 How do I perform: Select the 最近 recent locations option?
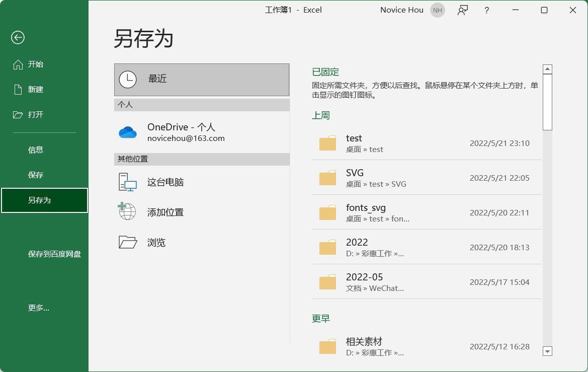point(202,79)
